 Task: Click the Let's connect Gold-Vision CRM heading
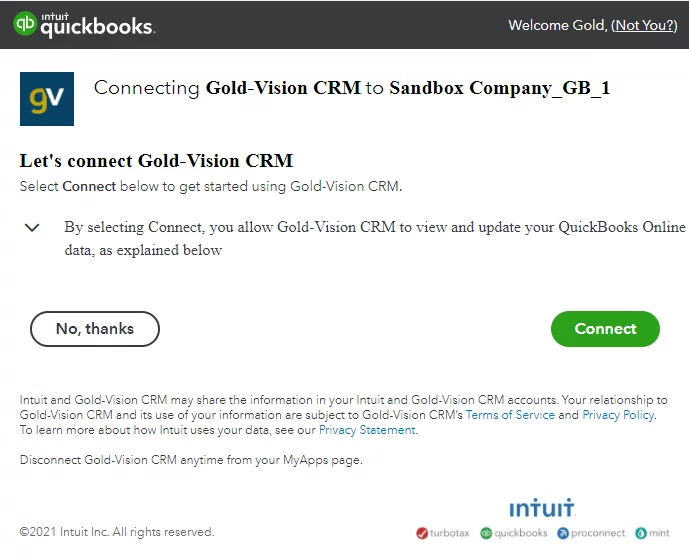pos(156,161)
